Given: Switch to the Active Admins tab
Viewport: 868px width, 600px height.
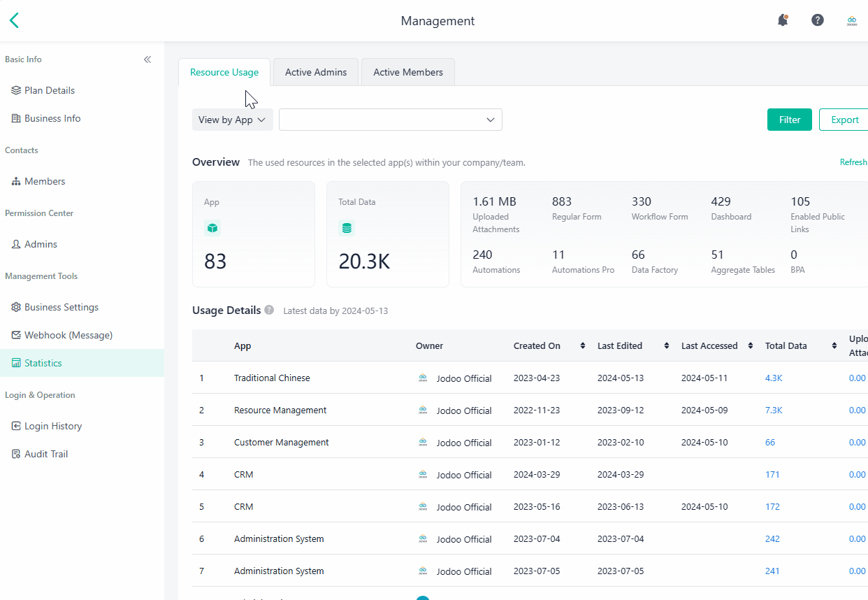Looking at the screenshot, I should 316,72.
